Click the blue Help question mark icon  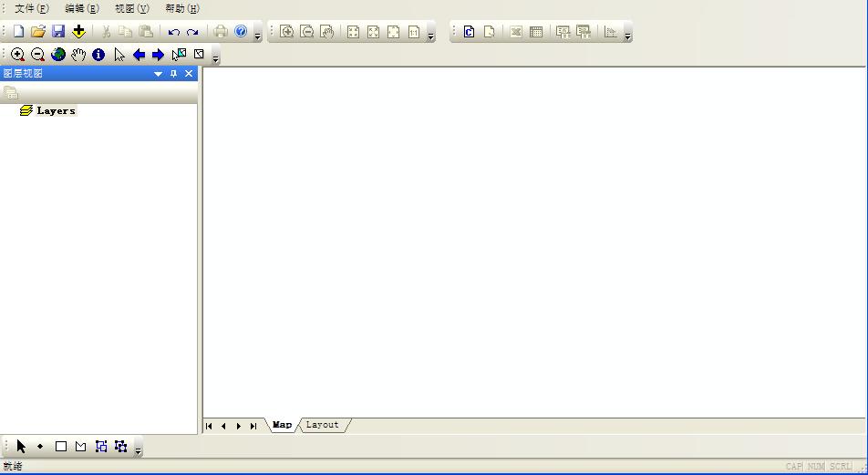[x=241, y=32]
